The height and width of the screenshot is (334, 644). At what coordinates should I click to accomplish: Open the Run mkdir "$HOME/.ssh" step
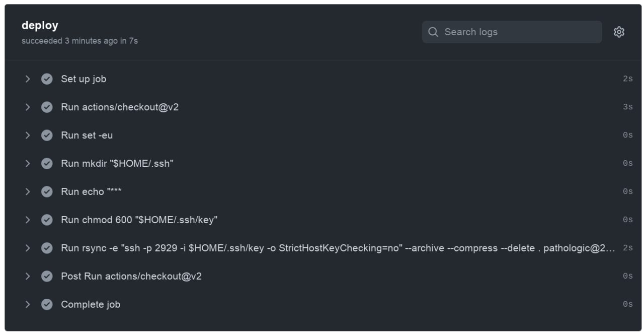point(117,163)
